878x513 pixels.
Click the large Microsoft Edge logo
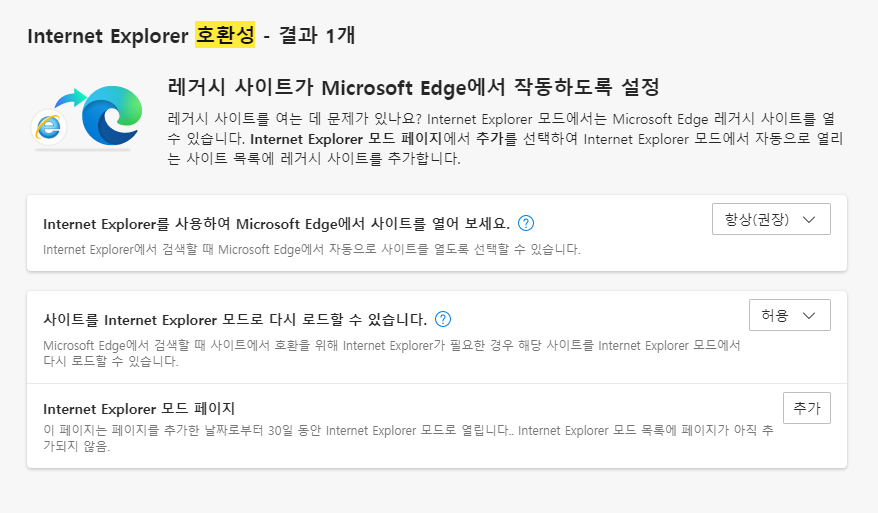click(x=111, y=115)
